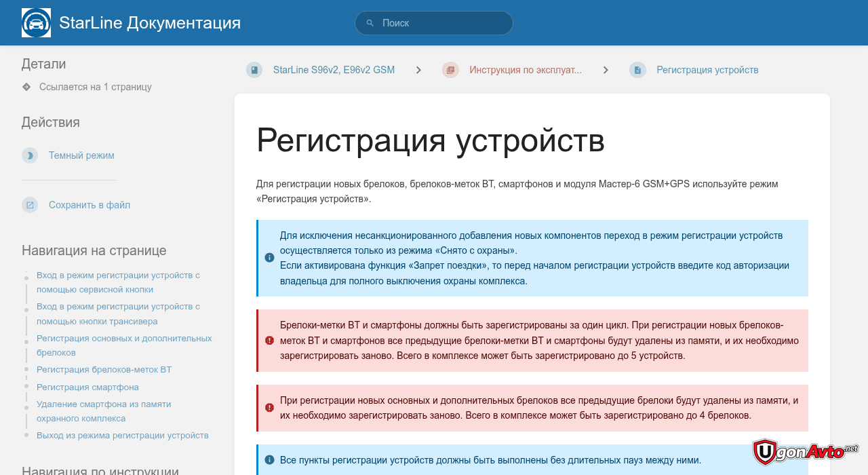Click the book icon beside StarLine S96v2

coord(254,70)
